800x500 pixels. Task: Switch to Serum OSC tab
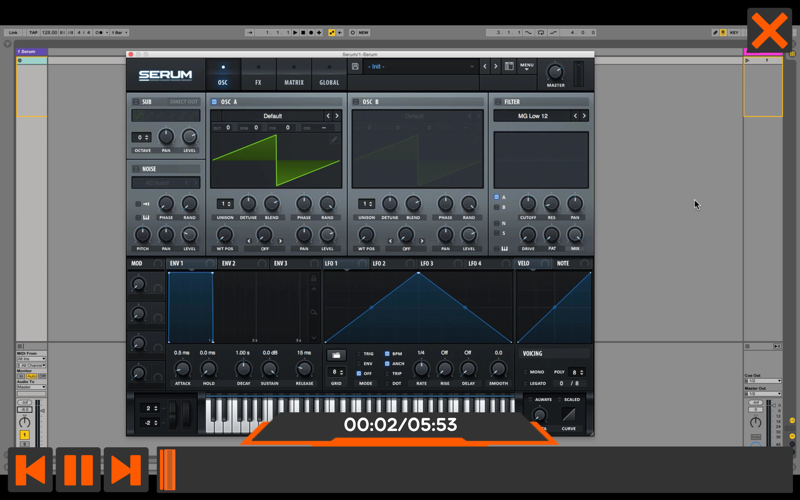(223, 74)
